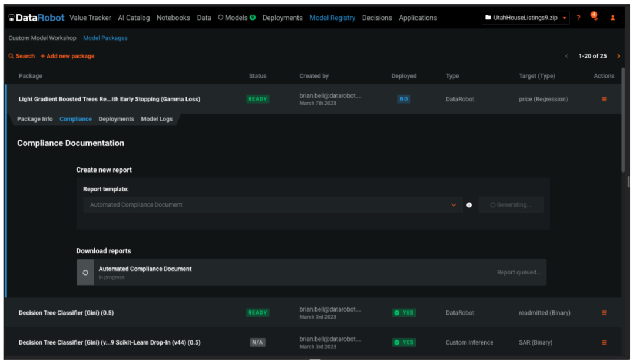The image size is (636, 364).
Task: Open actions menu for Decision Tree Classifier readmitted package
Action: click(604, 313)
